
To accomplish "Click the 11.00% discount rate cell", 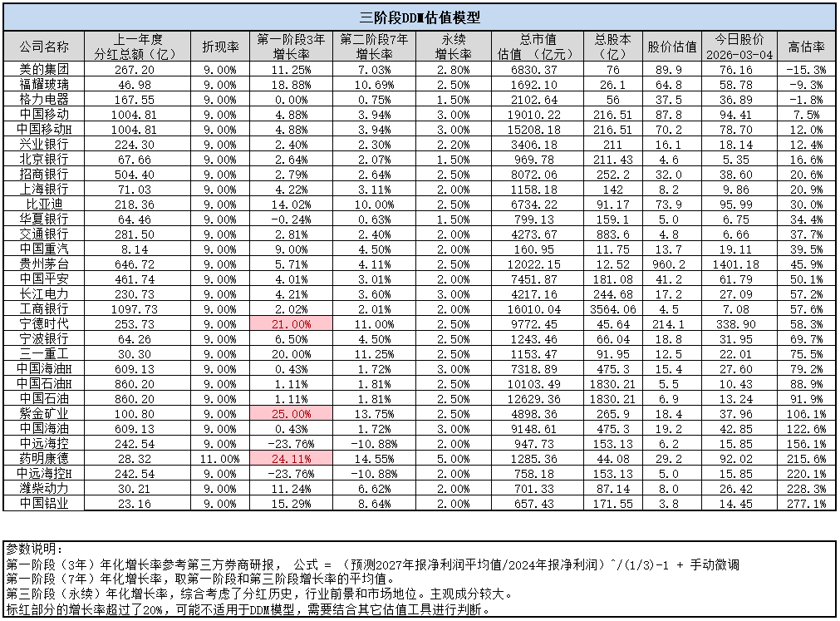I will [x=219, y=459].
